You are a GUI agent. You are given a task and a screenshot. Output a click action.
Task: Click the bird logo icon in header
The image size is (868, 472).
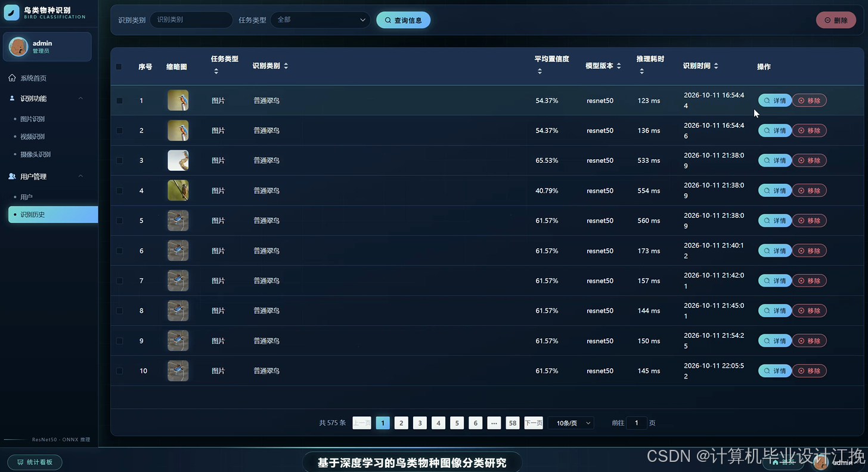pyautogui.click(x=12, y=12)
